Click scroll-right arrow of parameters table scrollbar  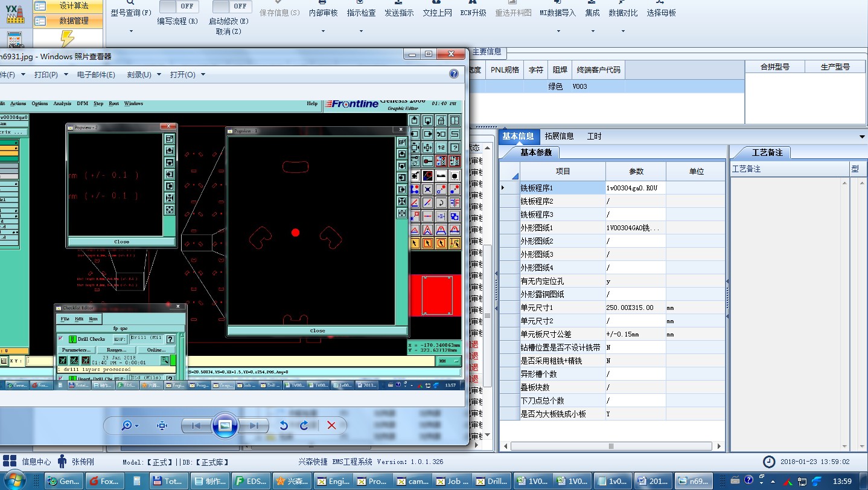[719, 446]
